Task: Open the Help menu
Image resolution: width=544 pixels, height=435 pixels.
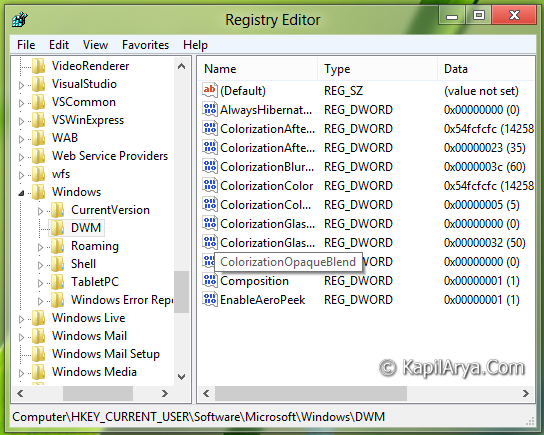Action: tap(195, 45)
